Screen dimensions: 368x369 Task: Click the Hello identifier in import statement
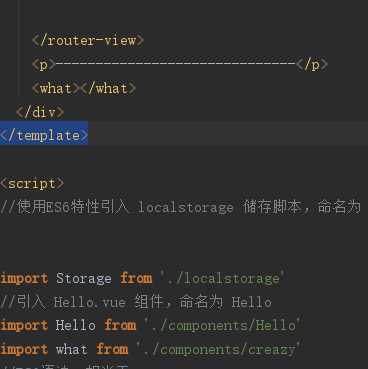(76, 325)
